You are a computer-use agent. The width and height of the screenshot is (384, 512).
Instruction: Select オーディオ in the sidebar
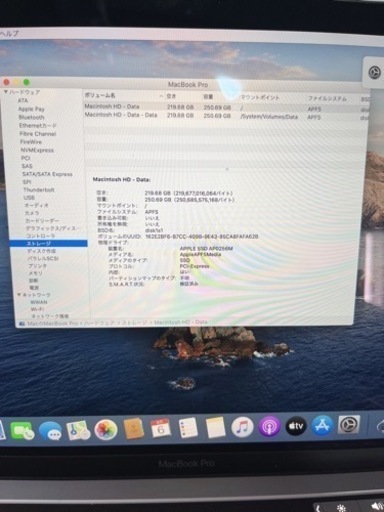(37, 205)
